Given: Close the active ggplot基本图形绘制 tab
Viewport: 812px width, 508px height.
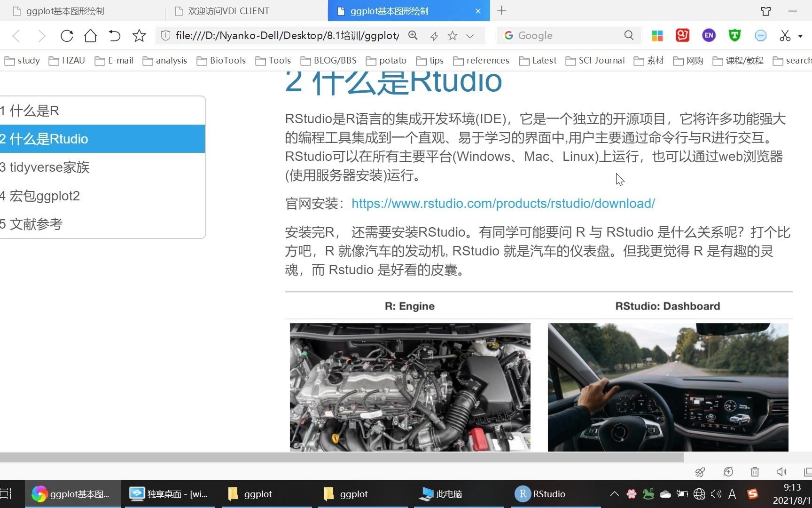Looking at the screenshot, I should tap(478, 11).
